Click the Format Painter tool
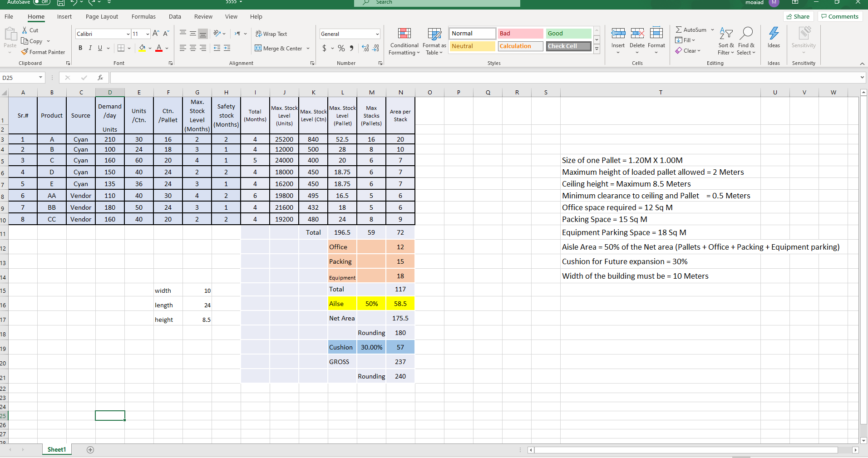The width and height of the screenshot is (868, 458). (x=43, y=52)
